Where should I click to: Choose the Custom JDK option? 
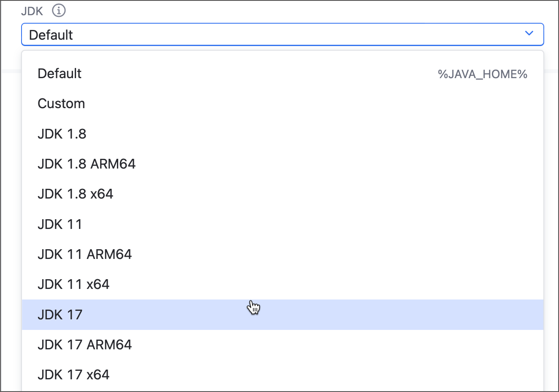282,103
